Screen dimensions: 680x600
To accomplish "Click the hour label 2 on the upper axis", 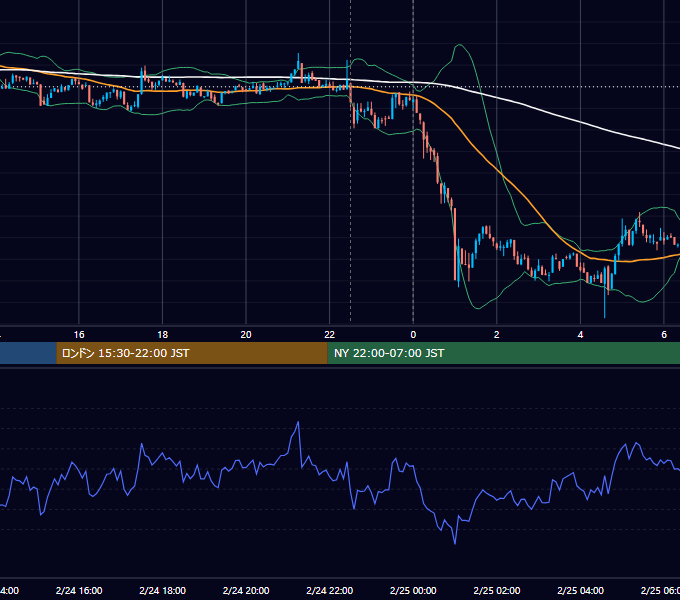I will [x=497, y=335].
